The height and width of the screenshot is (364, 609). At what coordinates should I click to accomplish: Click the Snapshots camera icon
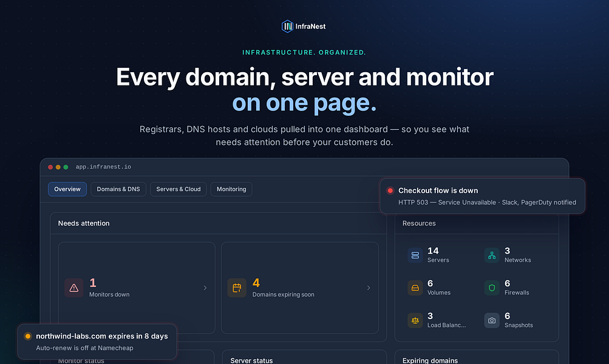coord(492,320)
